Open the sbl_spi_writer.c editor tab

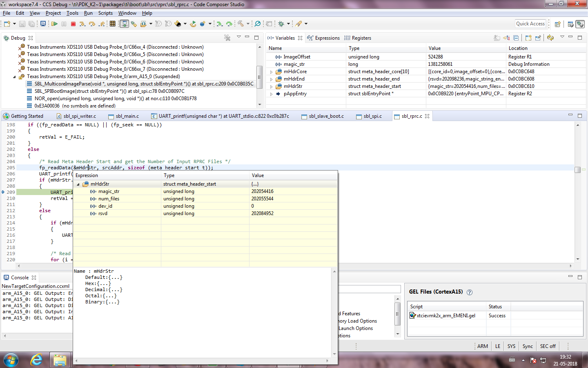(x=76, y=116)
